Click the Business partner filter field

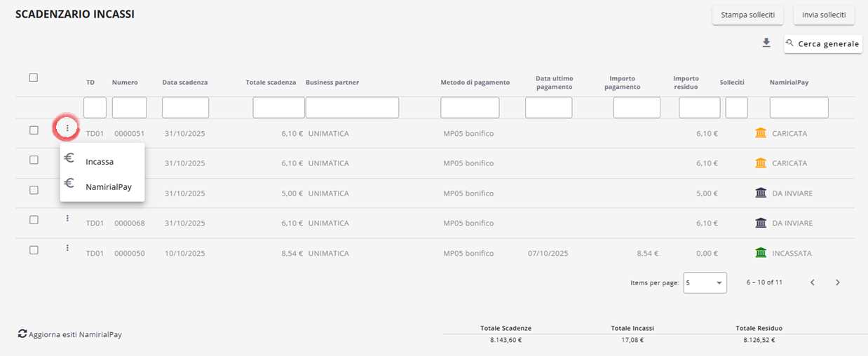(x=352, y=107)
